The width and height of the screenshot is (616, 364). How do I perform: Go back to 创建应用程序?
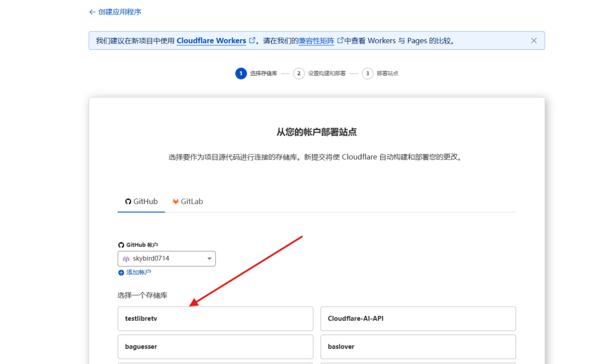pyautogui.click(x=115, y=12)
